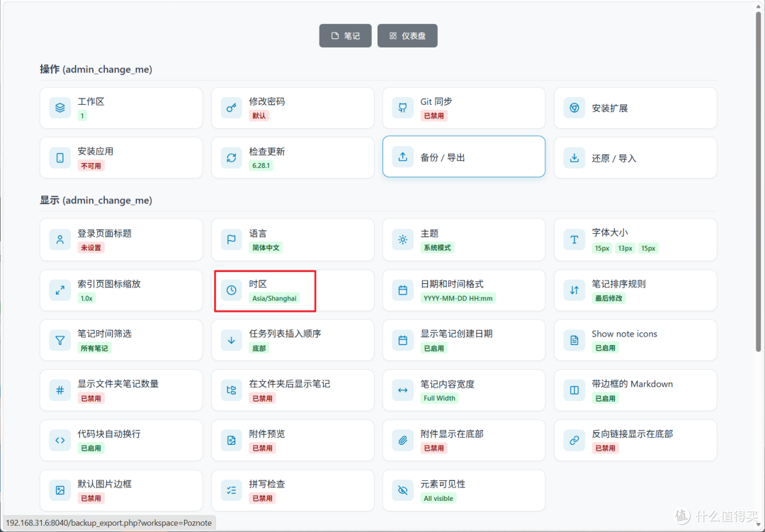The height and width of the screenshot is (532, 765).
Task: Click the down-arrow icon for 任务列表插入顺序
Action: coord(231,340)
